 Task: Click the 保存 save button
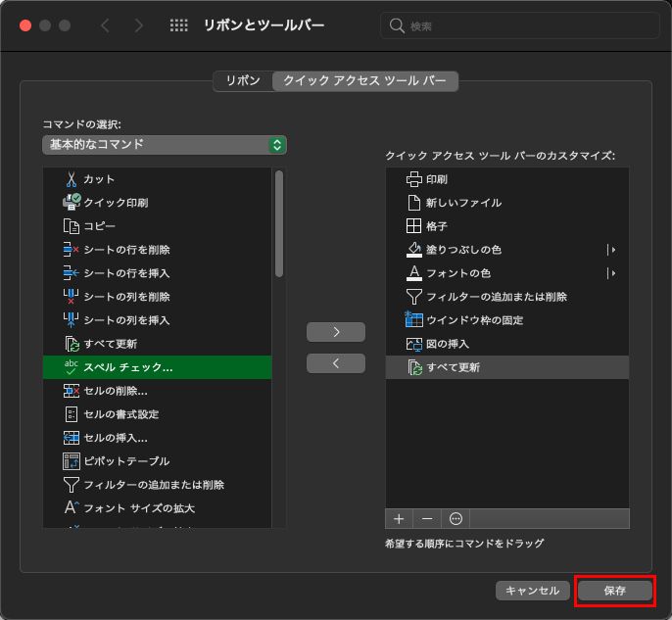coord(614,591)
